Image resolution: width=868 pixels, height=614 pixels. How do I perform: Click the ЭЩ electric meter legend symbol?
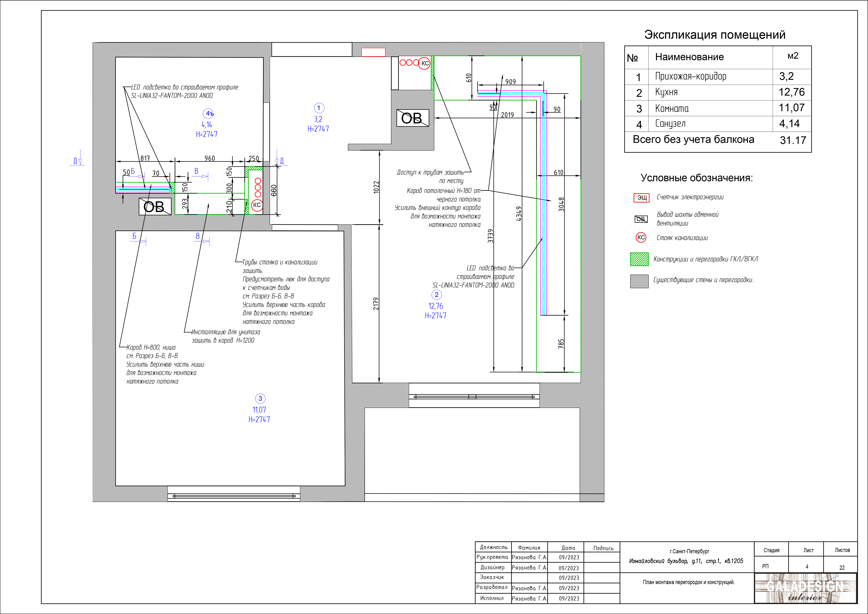642,198
